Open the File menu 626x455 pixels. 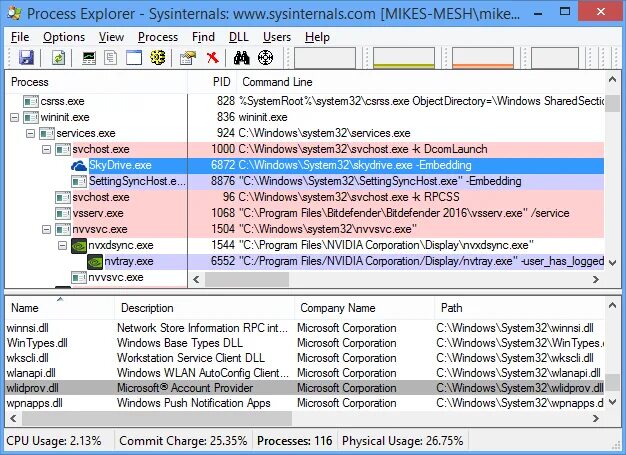click(20, 37)
